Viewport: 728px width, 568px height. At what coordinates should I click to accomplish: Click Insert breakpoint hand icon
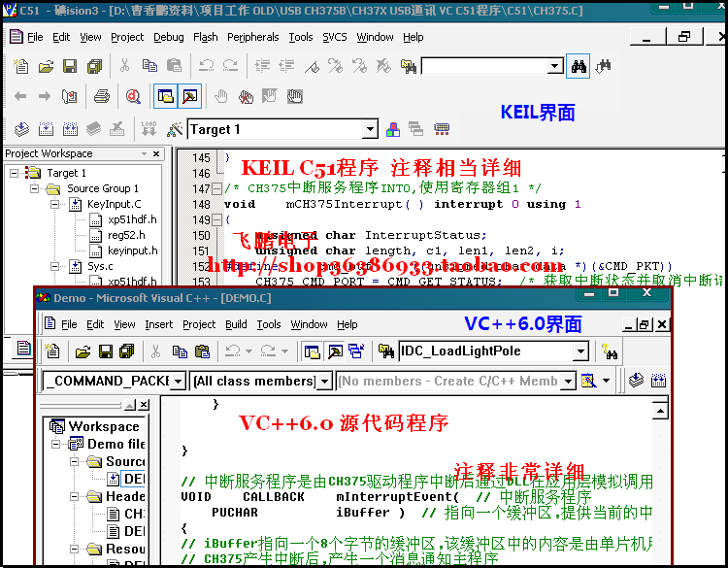[221, 96]
